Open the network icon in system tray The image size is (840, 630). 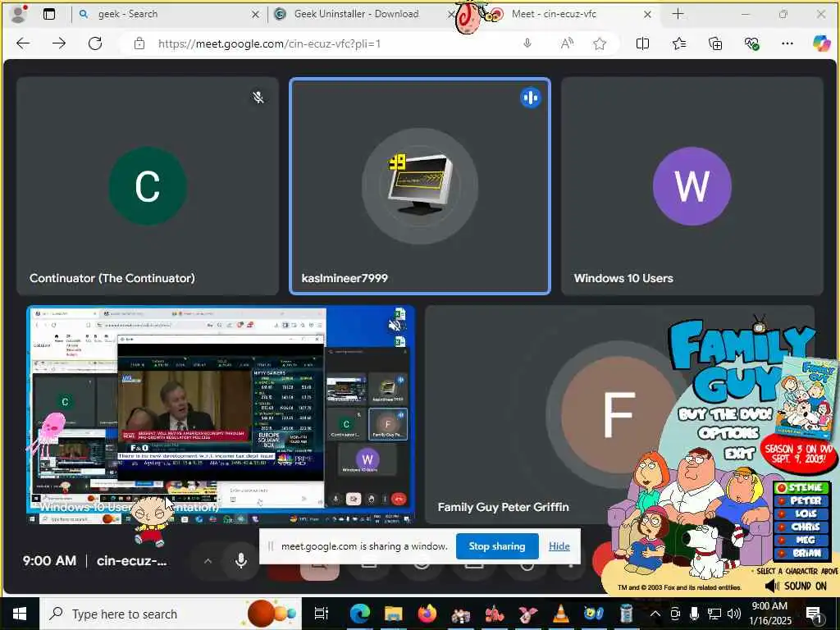tap(714, 614)
